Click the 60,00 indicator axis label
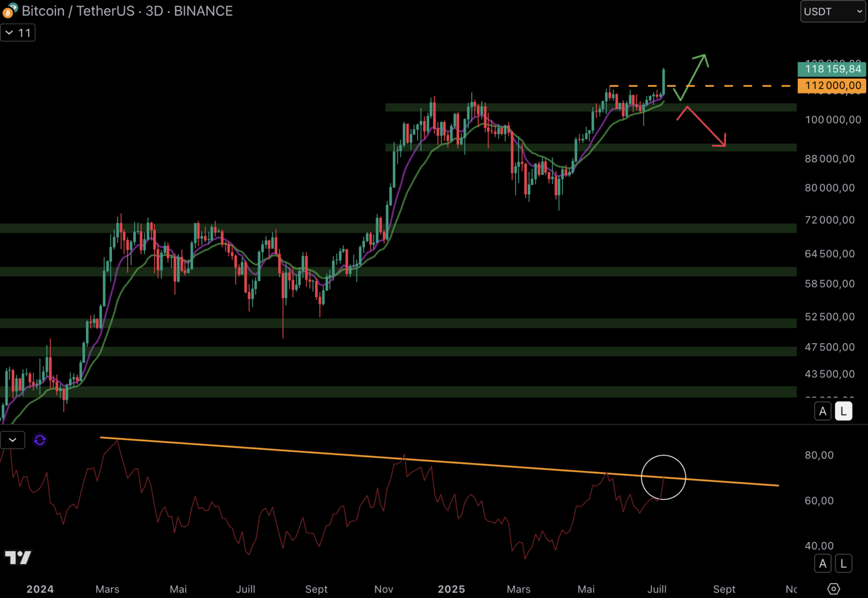Viewport: 868px width, 598px height. coord(819,501)
